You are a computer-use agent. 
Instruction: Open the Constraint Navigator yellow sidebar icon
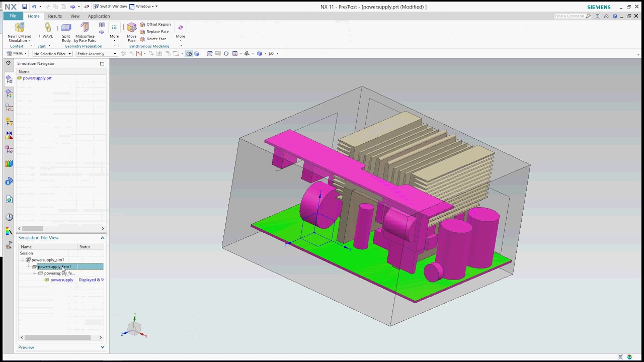click(x=9, y=121)
